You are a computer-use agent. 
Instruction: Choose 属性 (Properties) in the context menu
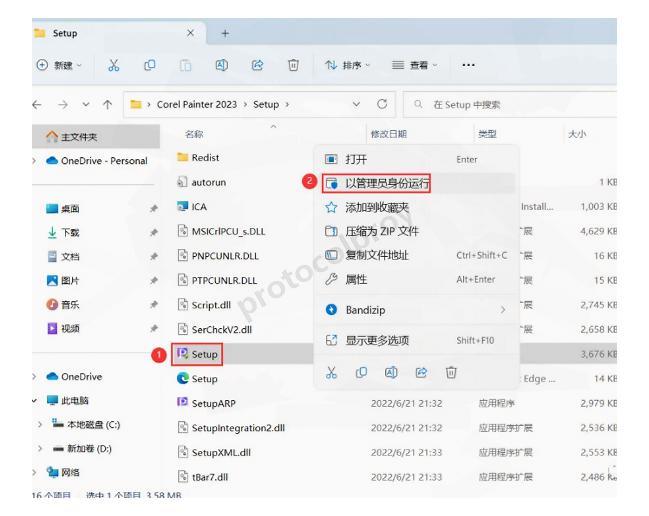pos(418,279)
